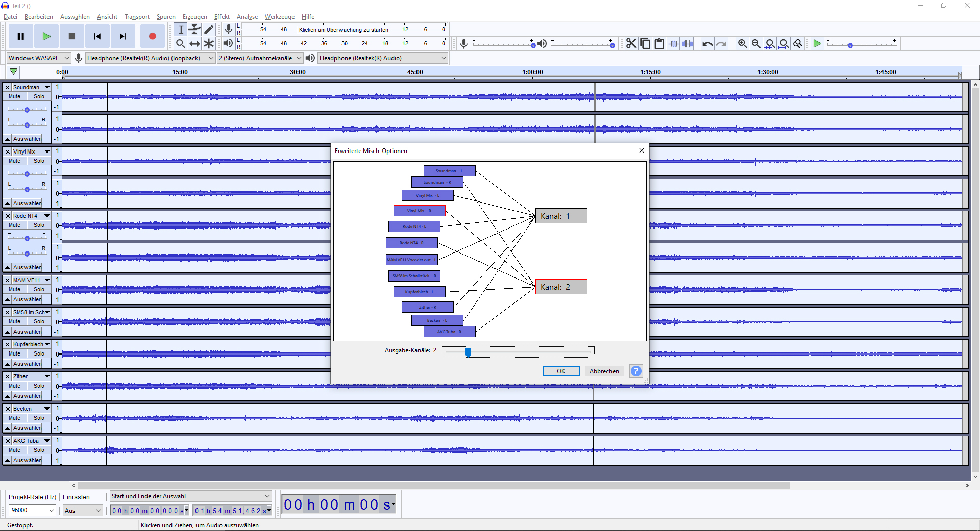
Task: Click the Zoom In magnifier icon
Action: point(742,44)
